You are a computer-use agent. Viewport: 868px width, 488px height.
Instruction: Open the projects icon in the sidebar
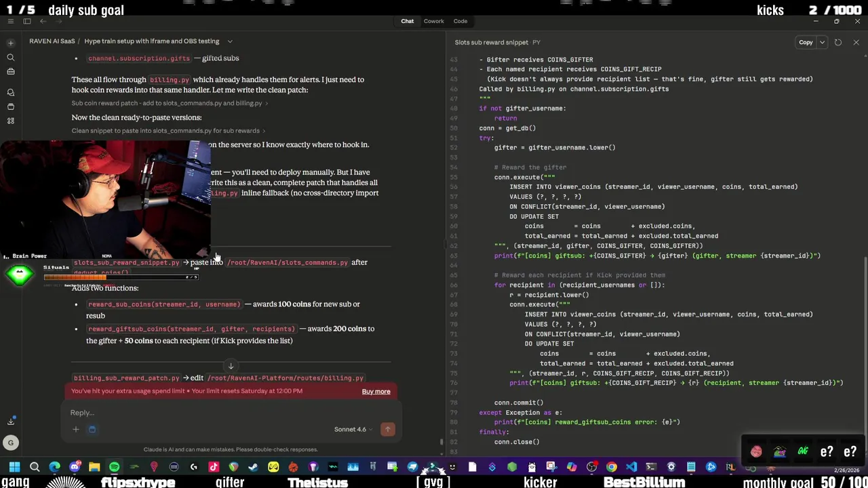tap(11, 106)
